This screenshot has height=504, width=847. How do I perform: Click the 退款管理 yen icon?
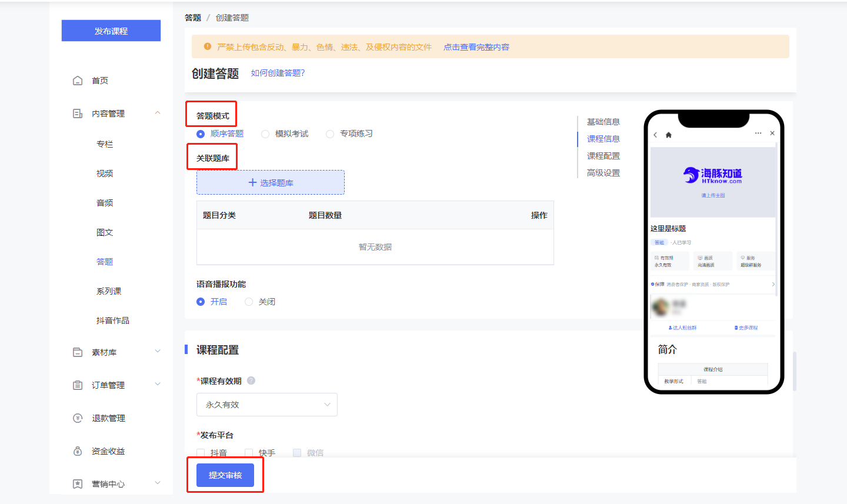click(78, 418)
